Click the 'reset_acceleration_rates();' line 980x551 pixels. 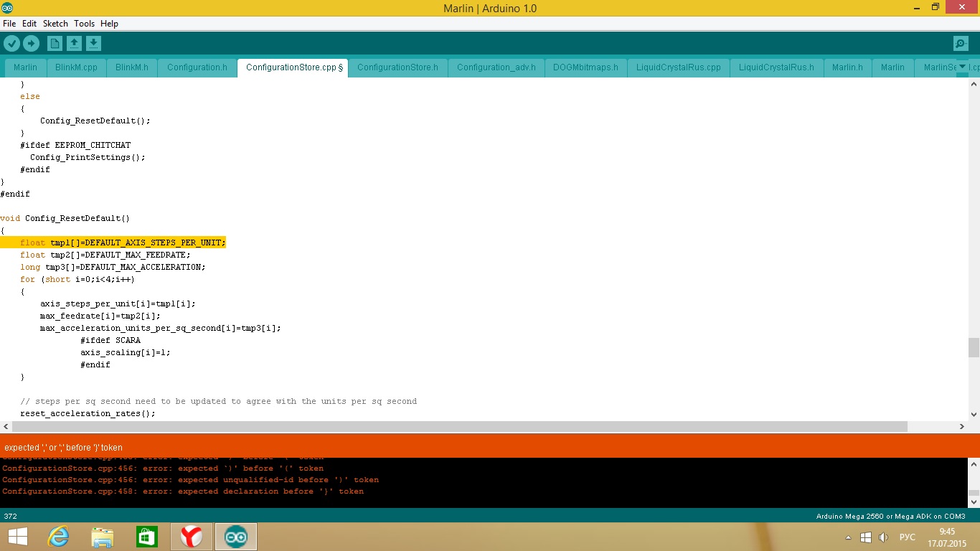point(88,413)
